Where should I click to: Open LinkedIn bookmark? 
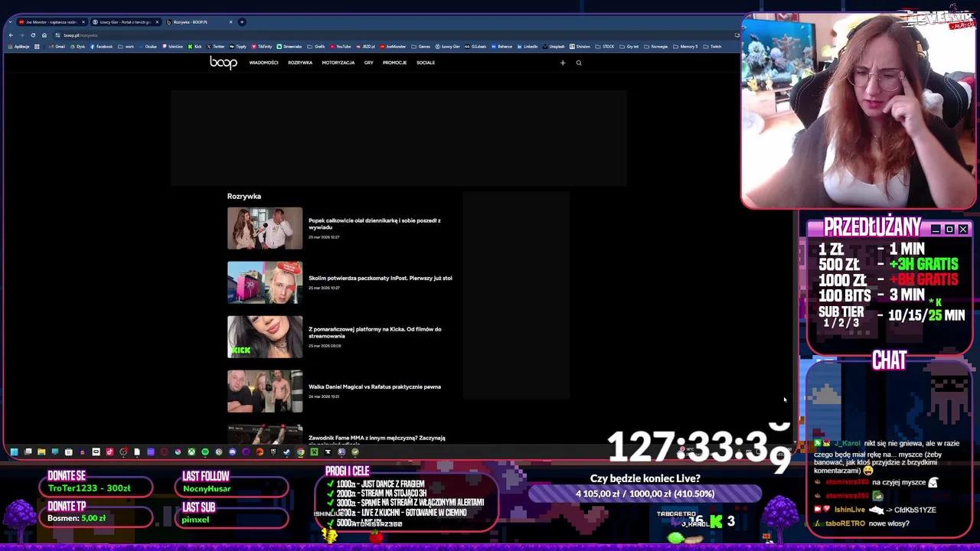(x=528, y=47)
